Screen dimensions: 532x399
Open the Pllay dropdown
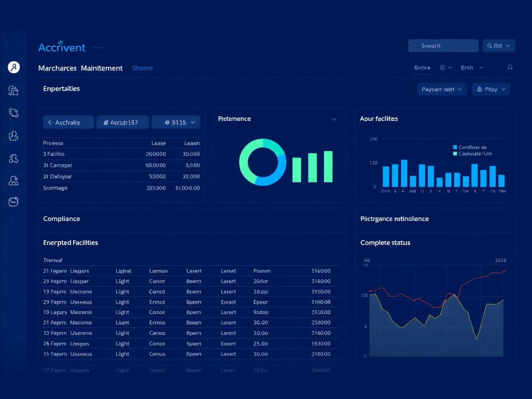point(491,89)
